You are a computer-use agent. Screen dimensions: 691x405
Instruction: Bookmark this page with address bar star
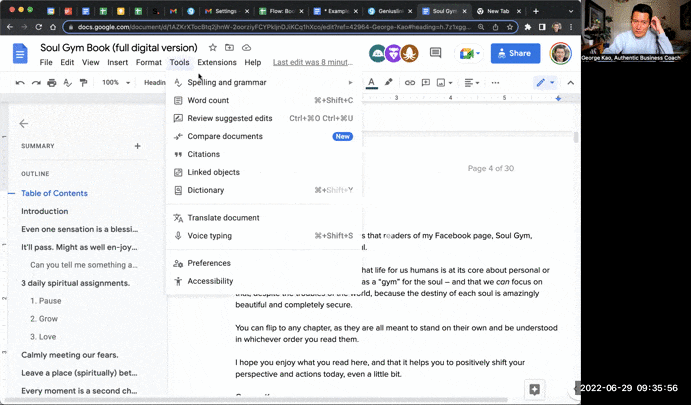point(510,27)
